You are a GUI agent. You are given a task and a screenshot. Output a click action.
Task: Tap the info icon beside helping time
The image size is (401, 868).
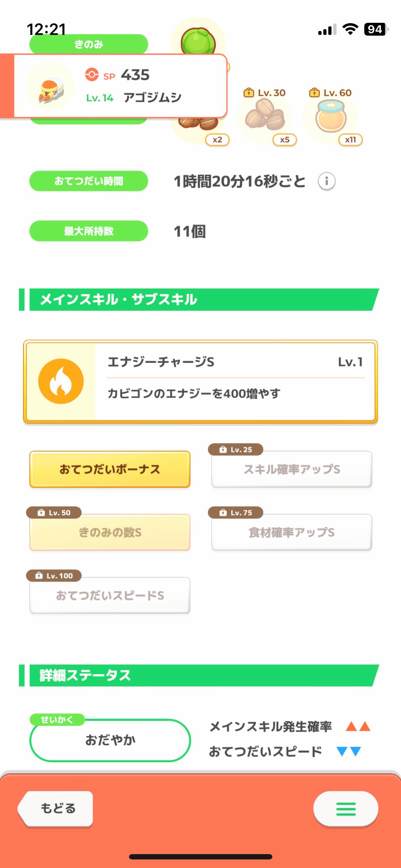pyautogui.click(x=327, y=181)
